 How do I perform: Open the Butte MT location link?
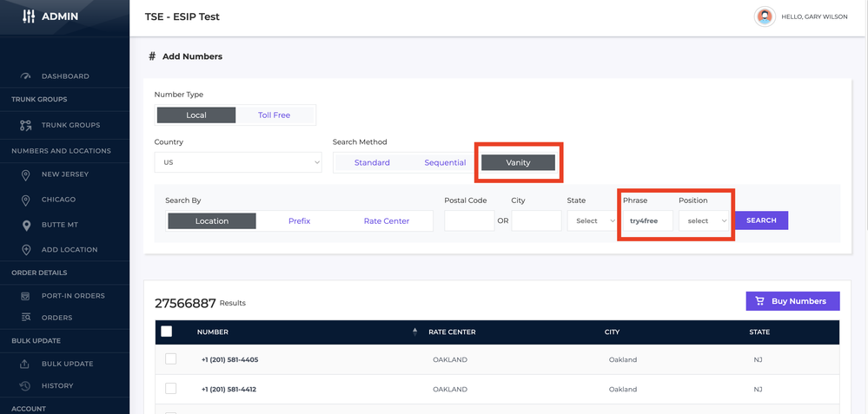59,225
